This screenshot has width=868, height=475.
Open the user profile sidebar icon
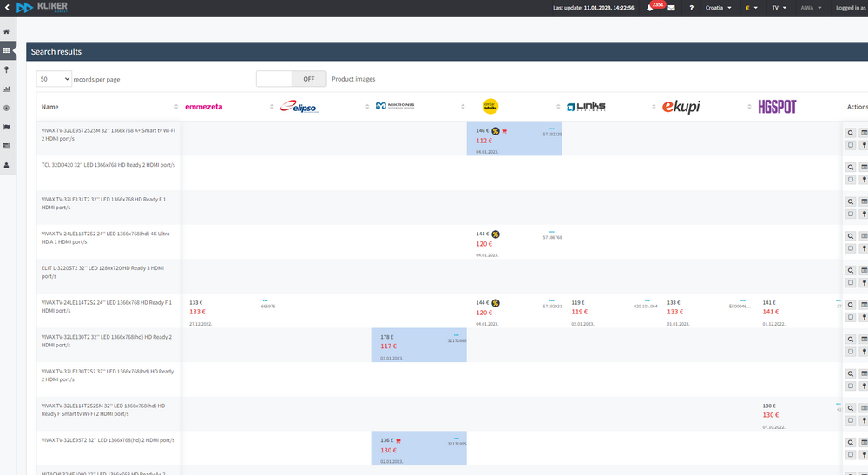[7, 165]
